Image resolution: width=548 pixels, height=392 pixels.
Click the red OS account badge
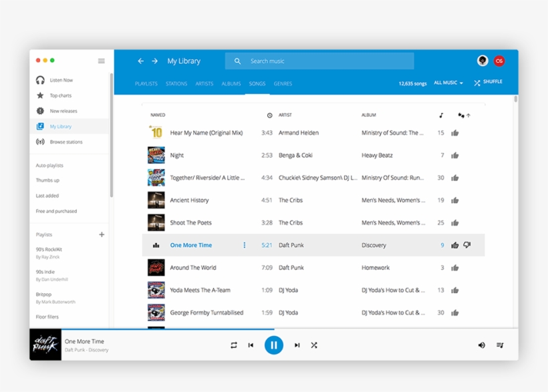coord(499,61)
